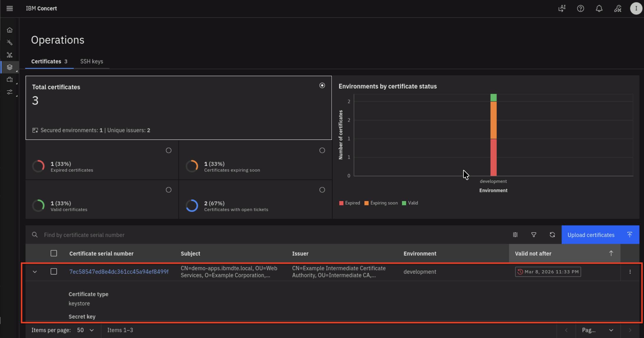
Task: Open the hamburger navigation menu
Action: coord(9,9)
